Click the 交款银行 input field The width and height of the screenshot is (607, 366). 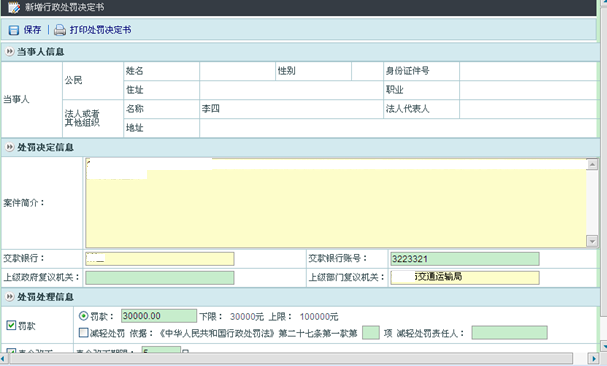click(x=159, y=259)
